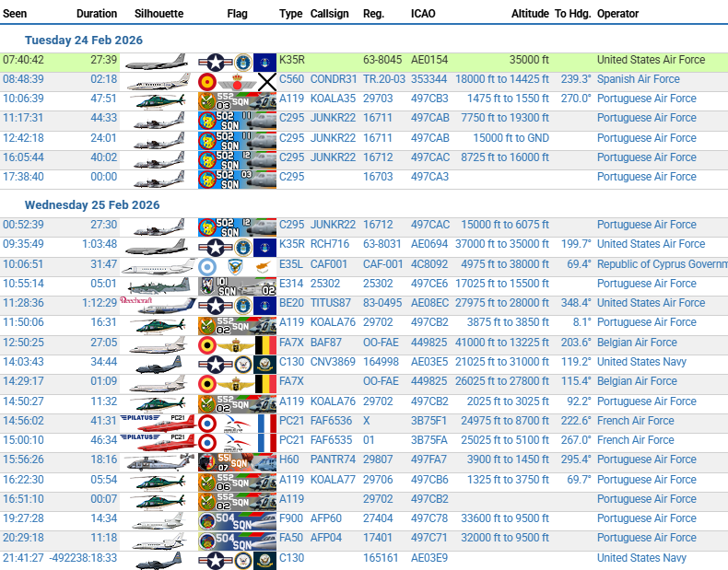
Task: Click the Cyprus flag icons in the CAF001 row
Action: tap(237, 267)
